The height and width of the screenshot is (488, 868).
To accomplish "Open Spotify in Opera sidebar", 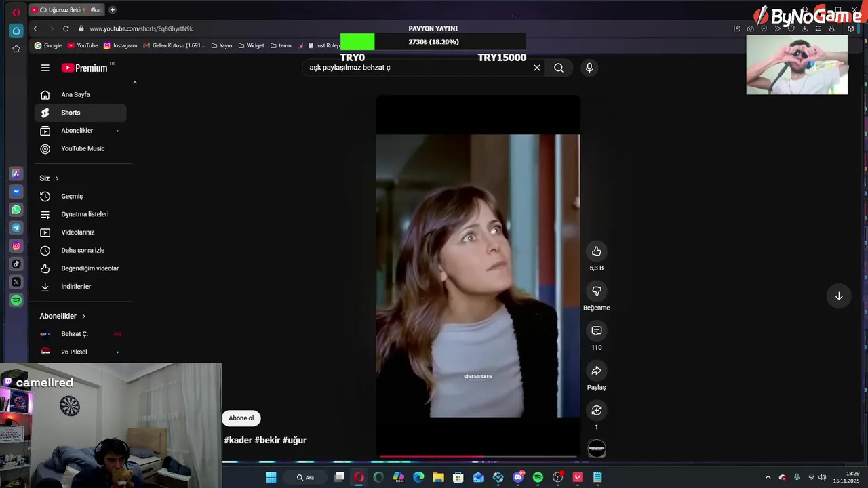I will point(16,300).
